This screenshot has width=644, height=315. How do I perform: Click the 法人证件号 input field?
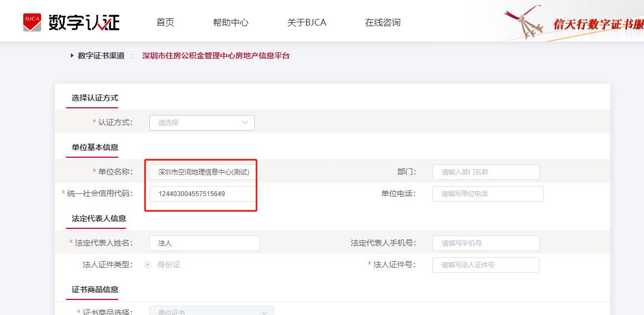(x=486, y=265)
